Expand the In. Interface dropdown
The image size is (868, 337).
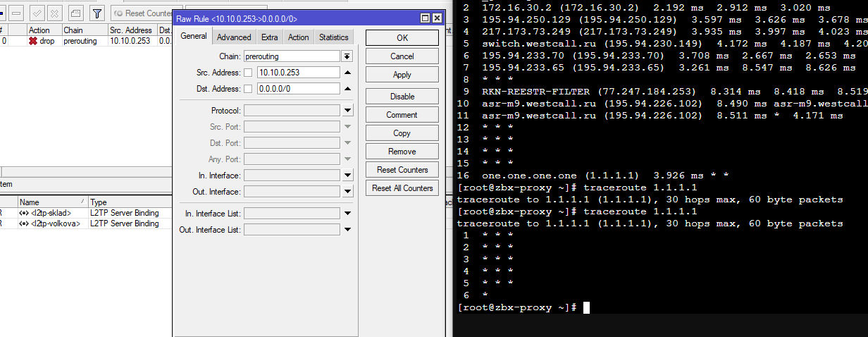pos(347,176)
